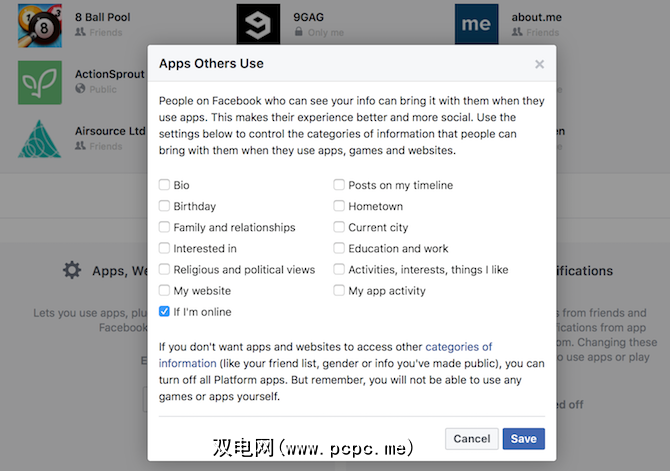Viewport: 670px width, 471px height.
Task: Tick the Posts on my timeline checkbox
Action: pos(339,185)
